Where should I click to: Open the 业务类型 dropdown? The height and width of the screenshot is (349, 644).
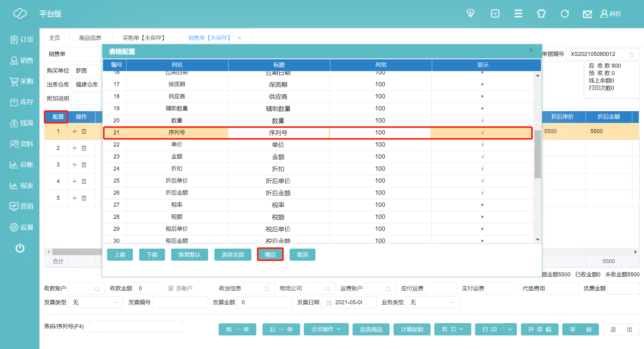click(433, 302)
